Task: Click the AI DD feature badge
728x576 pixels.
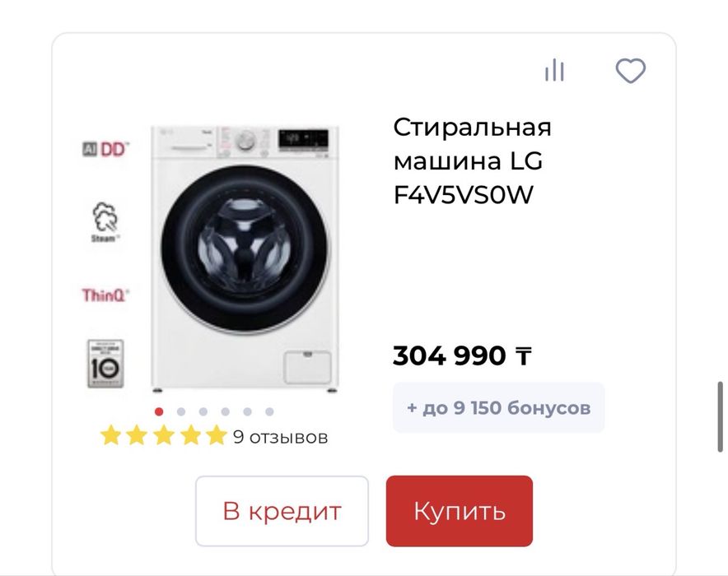Action: tap(105, 149)
